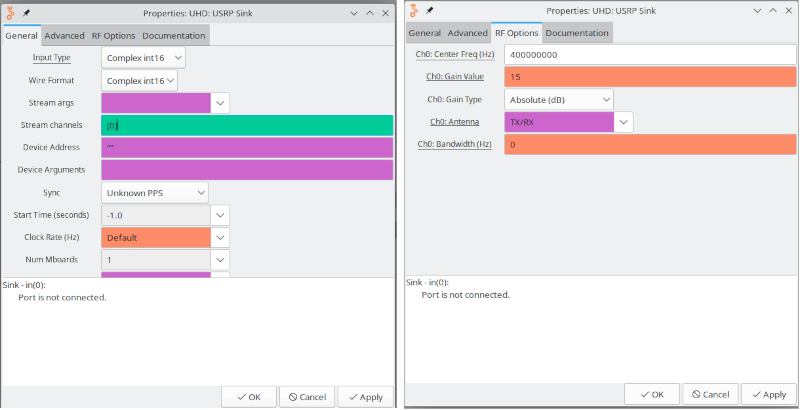Click the GNU Radio app icon in the General-tab dialog
800x410 pixels.
pos(10,12)
